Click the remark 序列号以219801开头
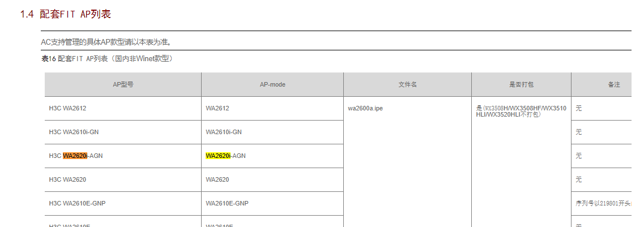The height and width of the screenshot is (227, 644). coord(603,203)
